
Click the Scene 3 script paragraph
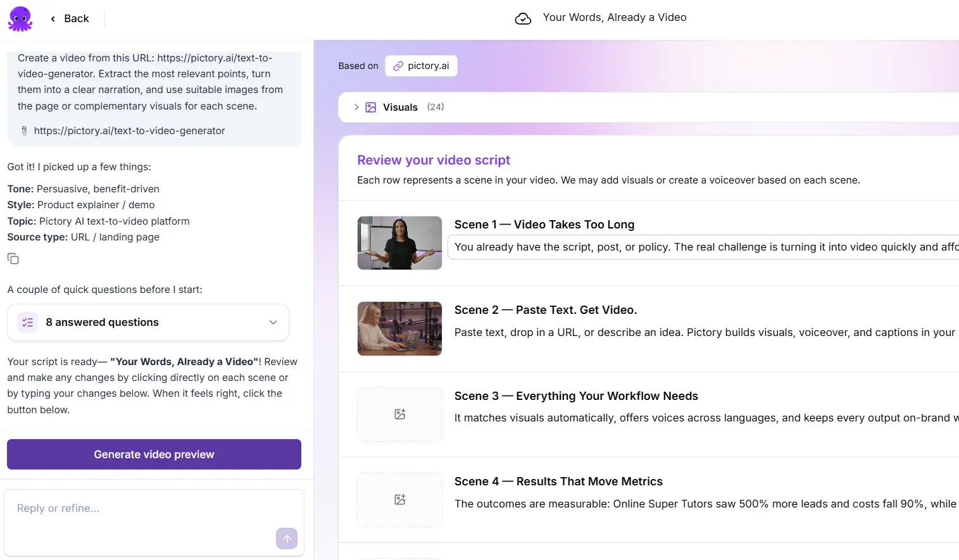(x=706, y=418)
